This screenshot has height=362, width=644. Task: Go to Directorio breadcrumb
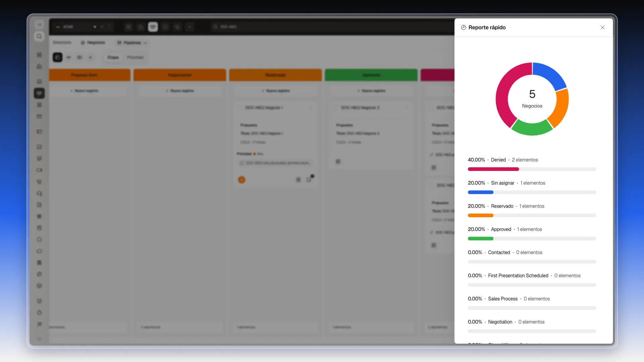62,43
